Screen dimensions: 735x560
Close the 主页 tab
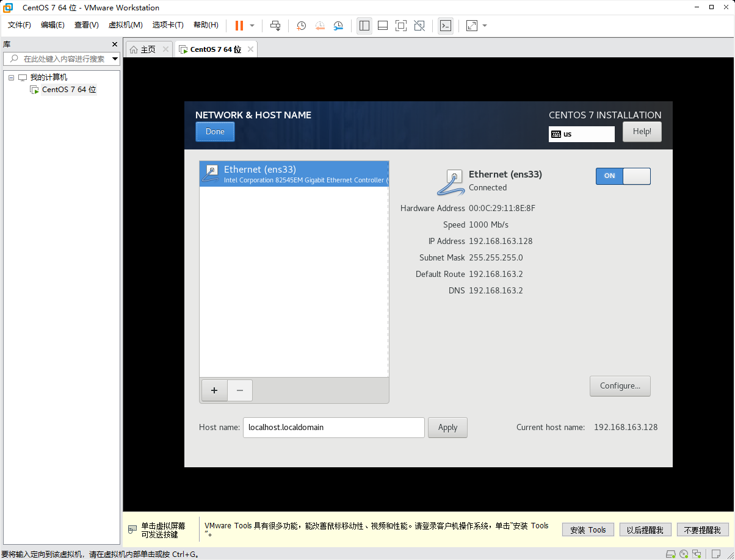[x=165, y=49]
